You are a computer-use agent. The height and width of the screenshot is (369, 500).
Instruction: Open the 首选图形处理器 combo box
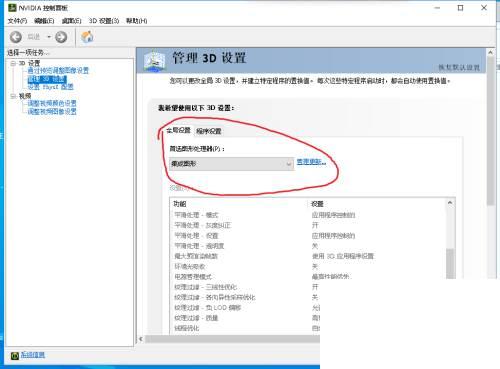[x=231, y=164]
